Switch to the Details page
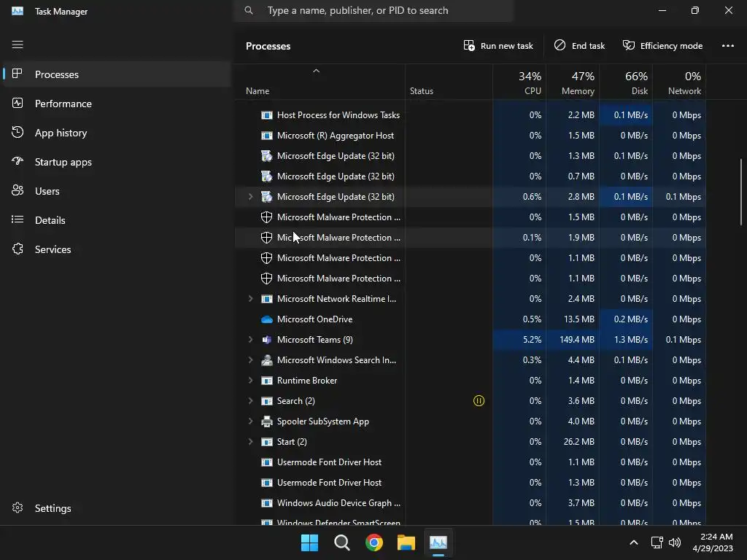 point(116,220)
